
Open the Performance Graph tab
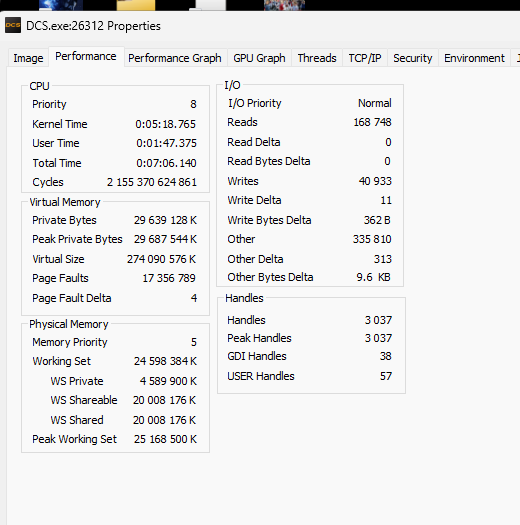click(x=175, y=58)
